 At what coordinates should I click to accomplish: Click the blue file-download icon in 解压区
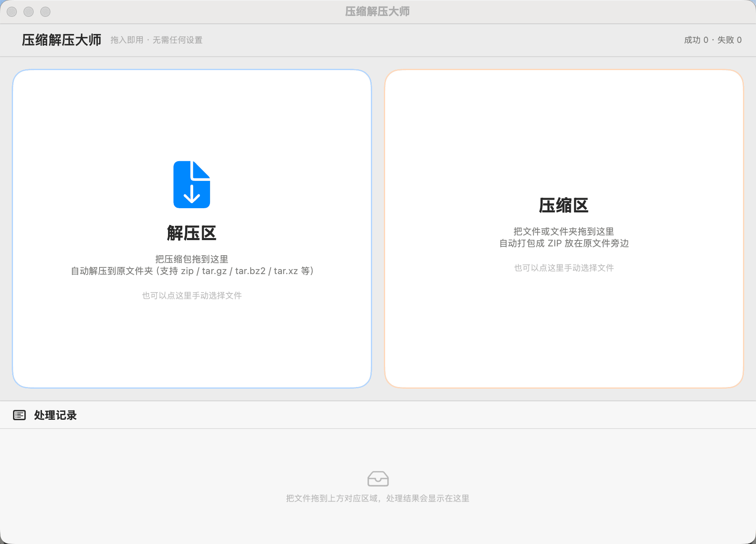[192, 184]
